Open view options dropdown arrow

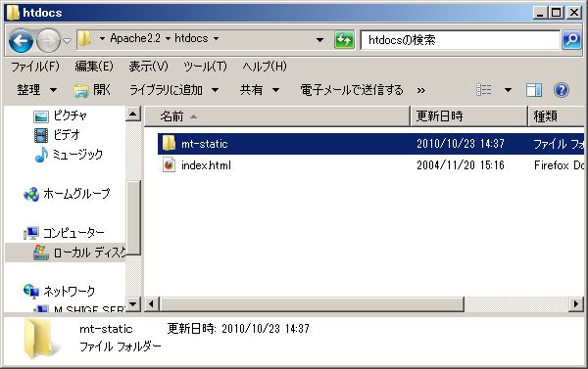[508, 90]
